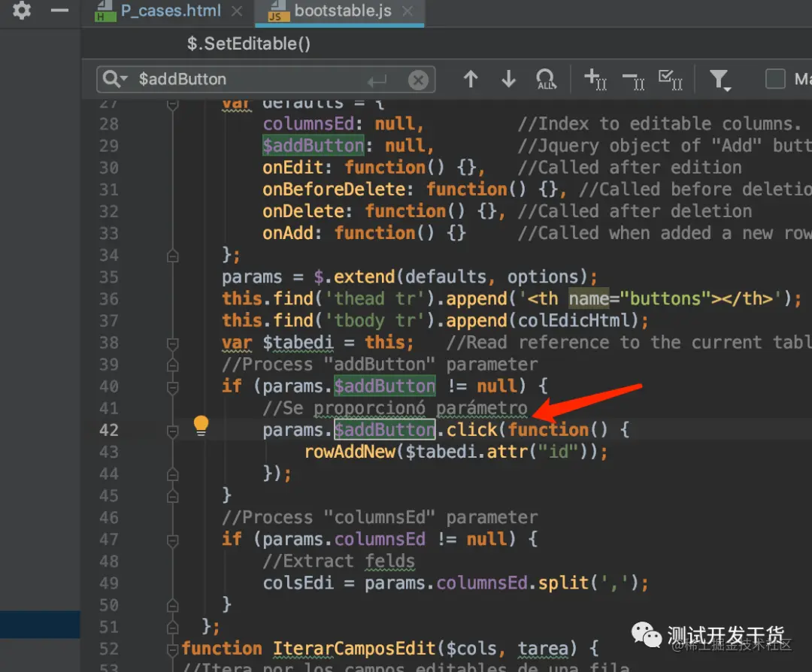Screen dimensions: 812x672
Task: Insert a new line in the search field
Action: point(377,80)
